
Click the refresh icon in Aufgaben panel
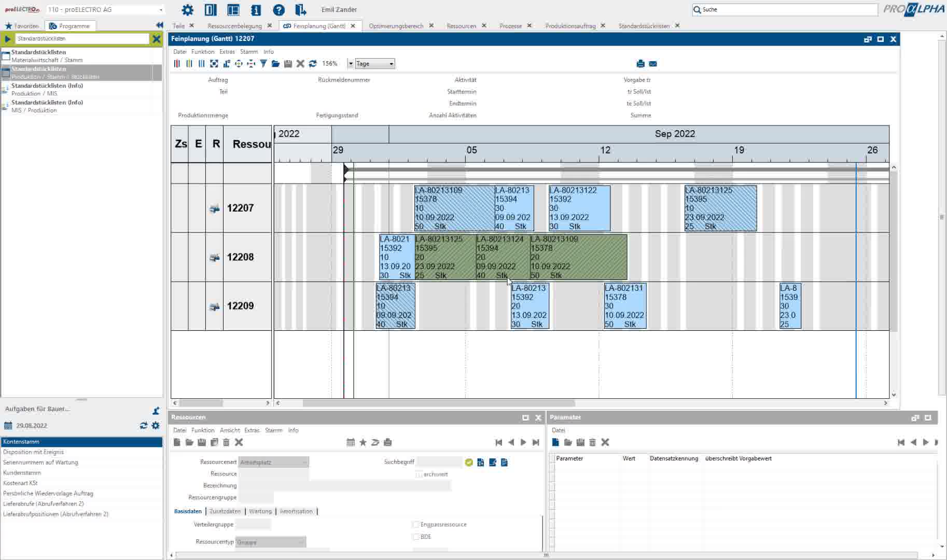pyautogui.click(x=144, y=425)
